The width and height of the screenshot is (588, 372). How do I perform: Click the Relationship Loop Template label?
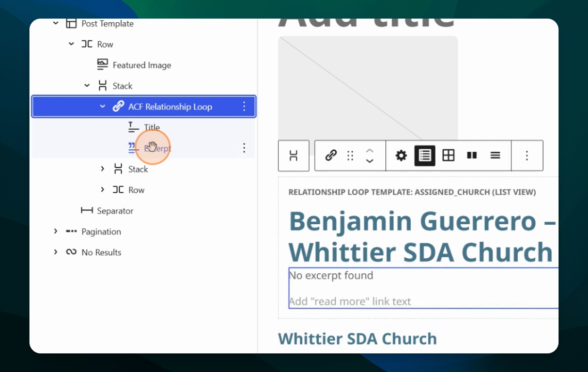click(x=412, y=192)
